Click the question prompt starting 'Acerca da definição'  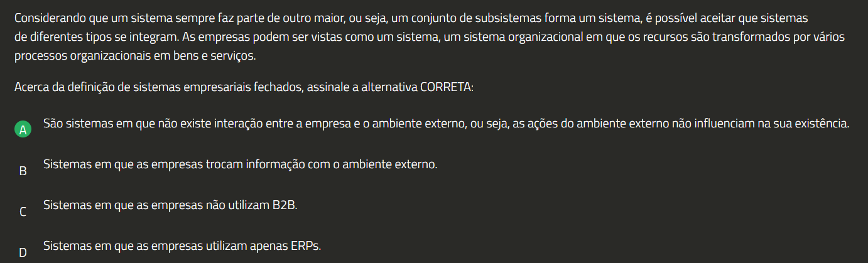click(x=244, y=87)
